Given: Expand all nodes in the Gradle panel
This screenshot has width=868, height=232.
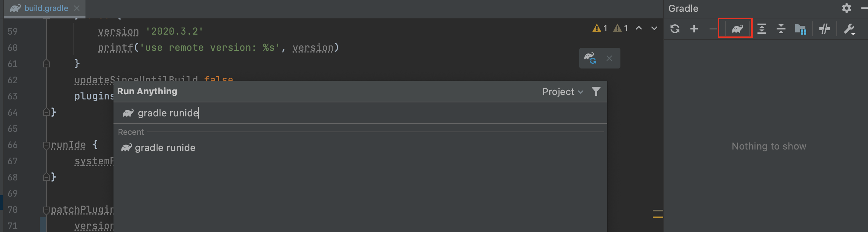Looking at the screenshot, I should pyautogui.click(x=762, y=28).
